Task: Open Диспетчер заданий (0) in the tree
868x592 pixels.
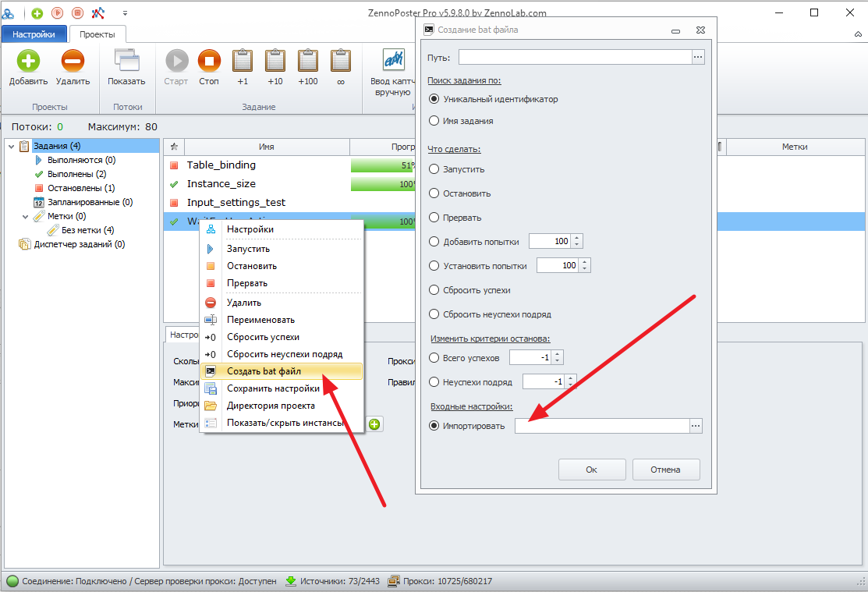Action: click(80, 244)
